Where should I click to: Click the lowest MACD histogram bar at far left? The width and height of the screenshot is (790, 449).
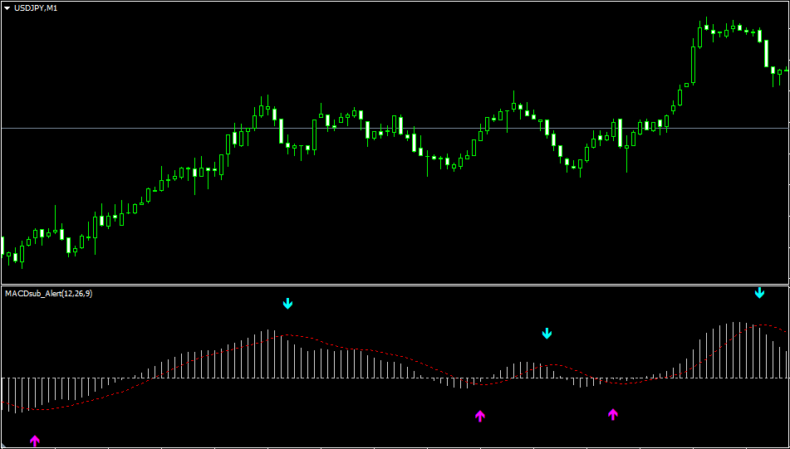click(x=10, y=393)
